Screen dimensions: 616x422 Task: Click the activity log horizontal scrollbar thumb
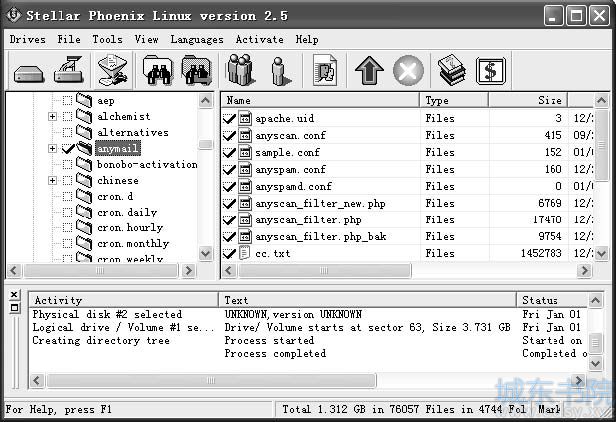(211, 380)
